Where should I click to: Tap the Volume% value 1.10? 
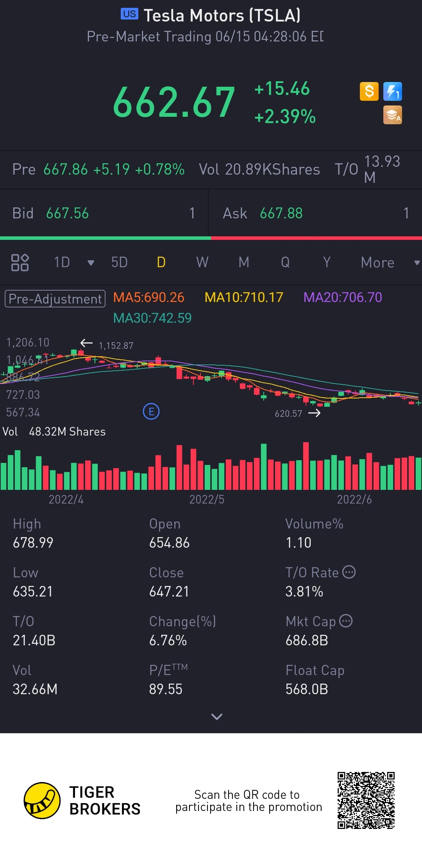299,543
